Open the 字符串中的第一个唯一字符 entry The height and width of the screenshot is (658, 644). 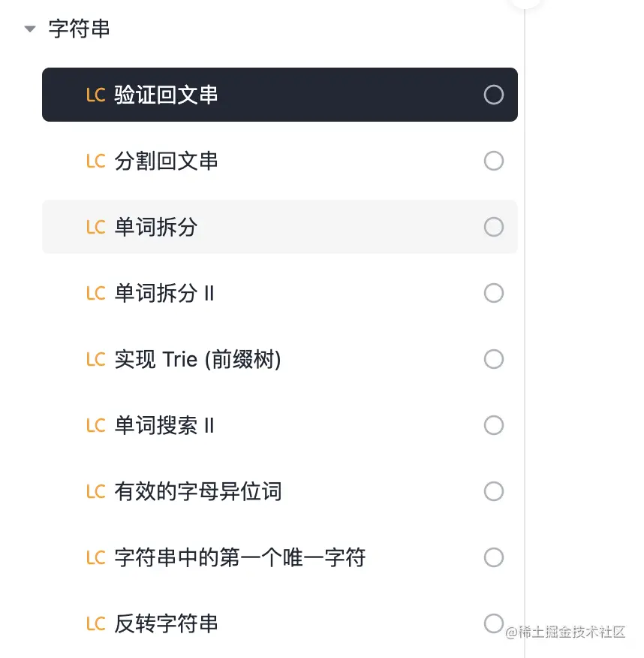tap(240, 558)
